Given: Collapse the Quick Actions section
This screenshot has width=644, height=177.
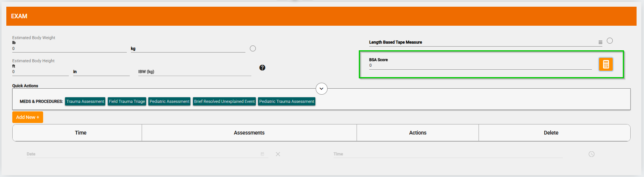Looking at the screenshot, I should click(322, 89).
